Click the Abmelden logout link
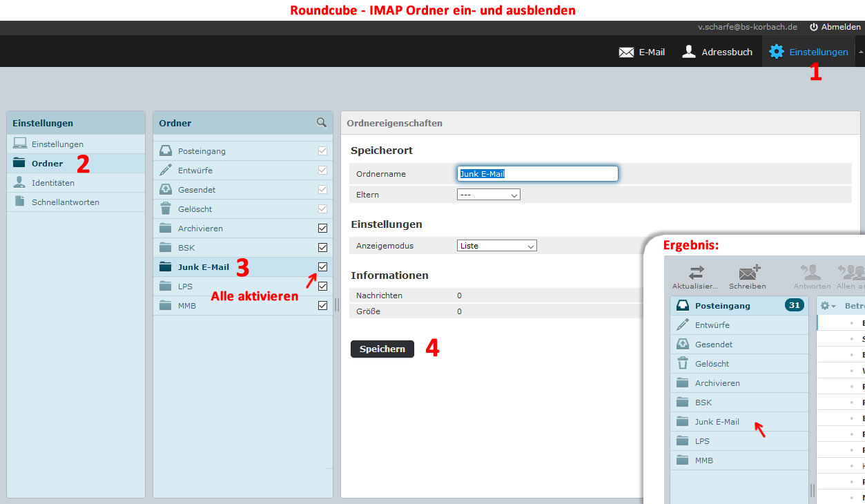Screen dimensions: 865x504 [x=835, y=27]
